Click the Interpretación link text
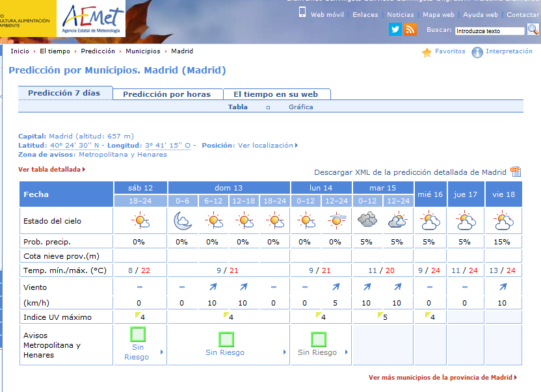The height and width of the screenshot is (392, 541). [x=509, y=51]
